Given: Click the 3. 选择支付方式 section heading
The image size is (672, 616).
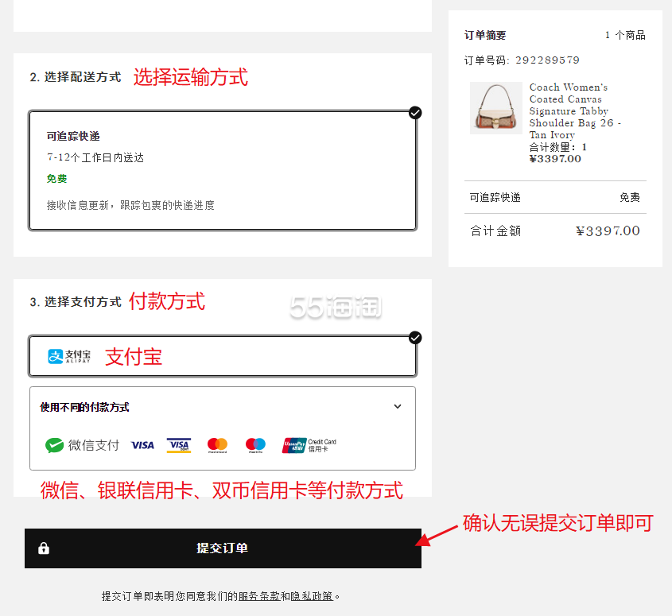Looking at the screenshot, I should pos(76,302).
